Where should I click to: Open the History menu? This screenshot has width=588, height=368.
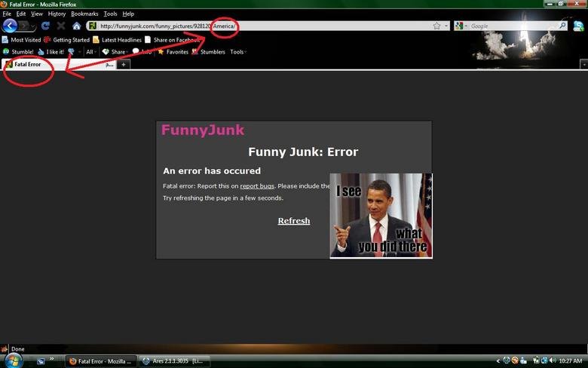coord(57,14)
